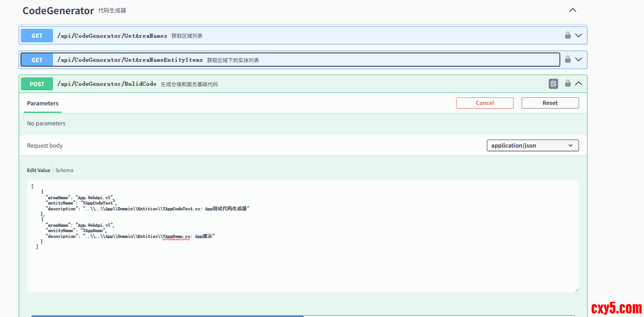Select the Edit Value tab

(39, 170)
